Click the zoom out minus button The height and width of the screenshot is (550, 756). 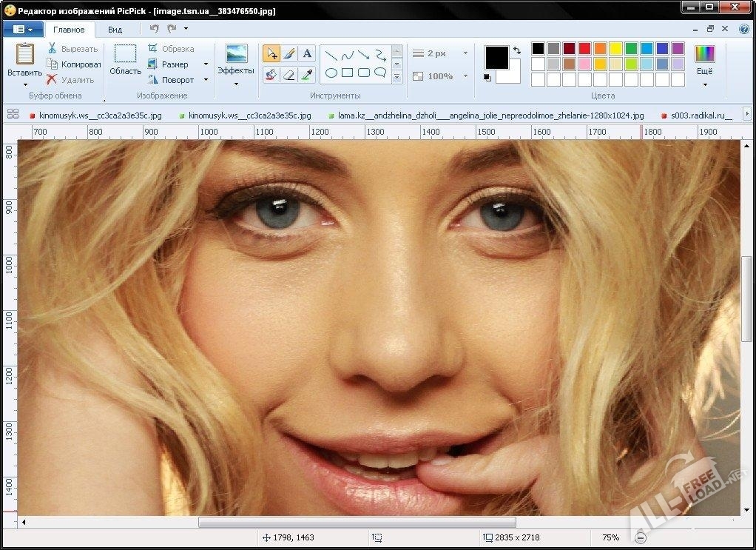pyautogui.click(x=641, y=538)
